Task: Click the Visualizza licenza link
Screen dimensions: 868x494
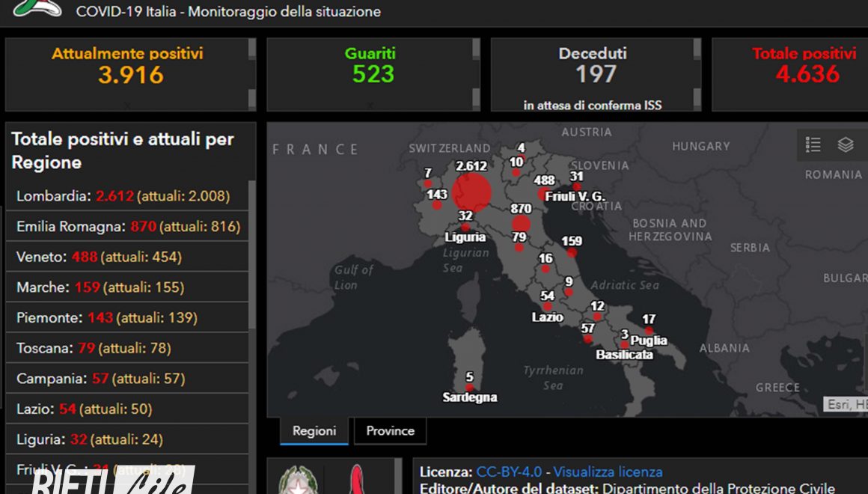Action: coord(608,472)
